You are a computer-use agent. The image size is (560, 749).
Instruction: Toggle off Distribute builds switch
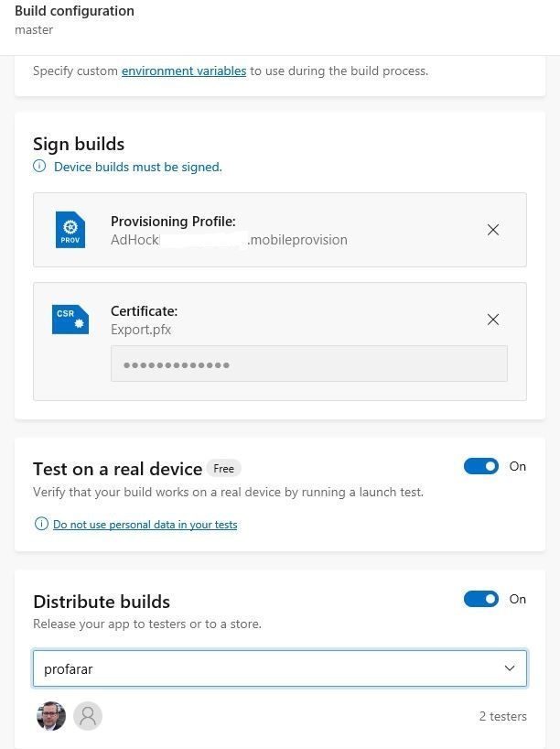coord(480,599)
